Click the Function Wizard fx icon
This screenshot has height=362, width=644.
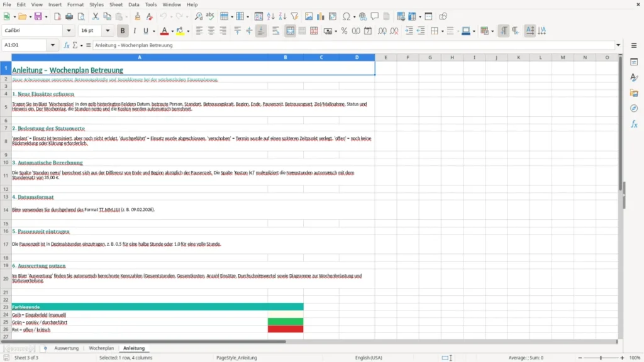(67, 45)
